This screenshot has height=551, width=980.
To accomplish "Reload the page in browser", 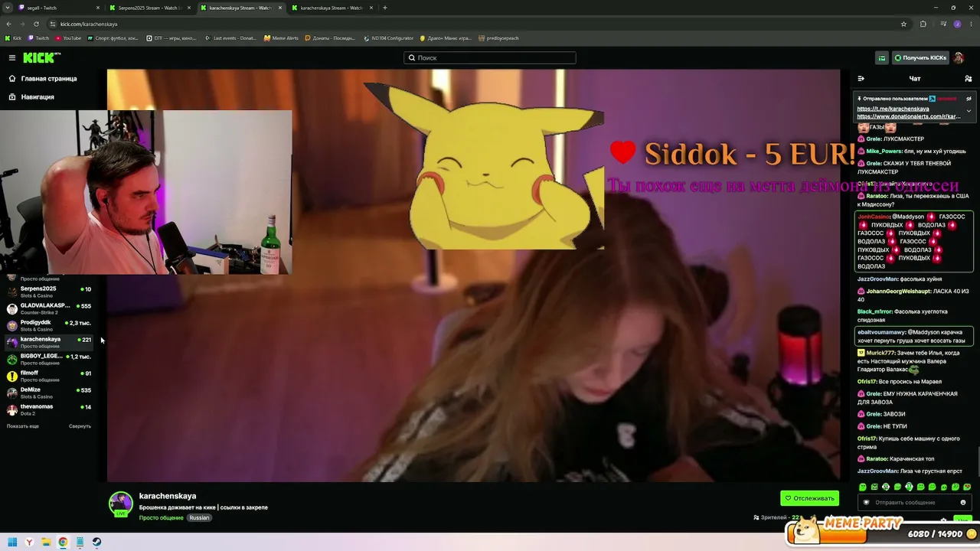I will 36,24.
